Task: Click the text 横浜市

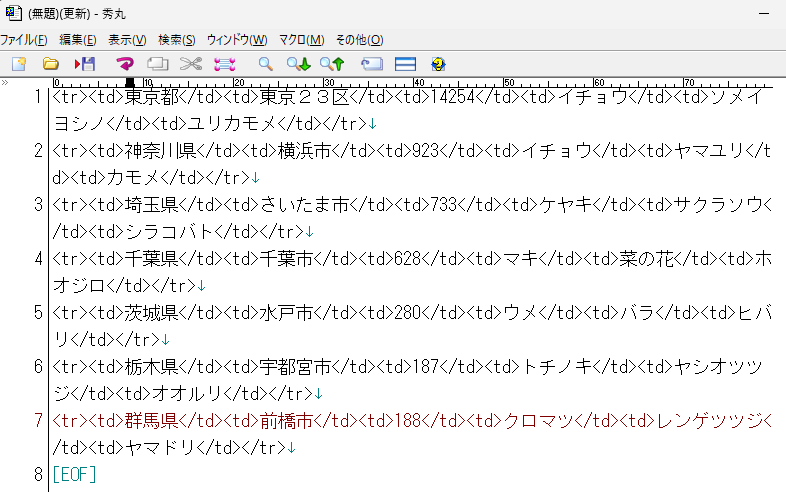Action: tap(304, 150)
